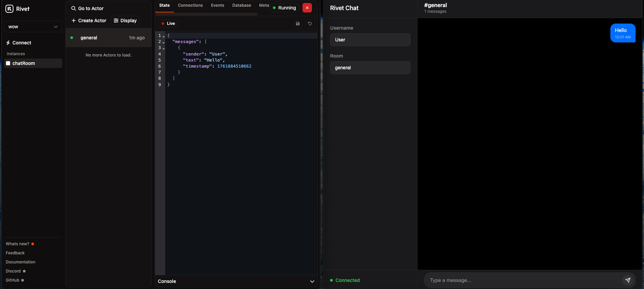Select the general actor row
Image resolution: width=644 pixels, height=289 pixels.
(108, 38)
